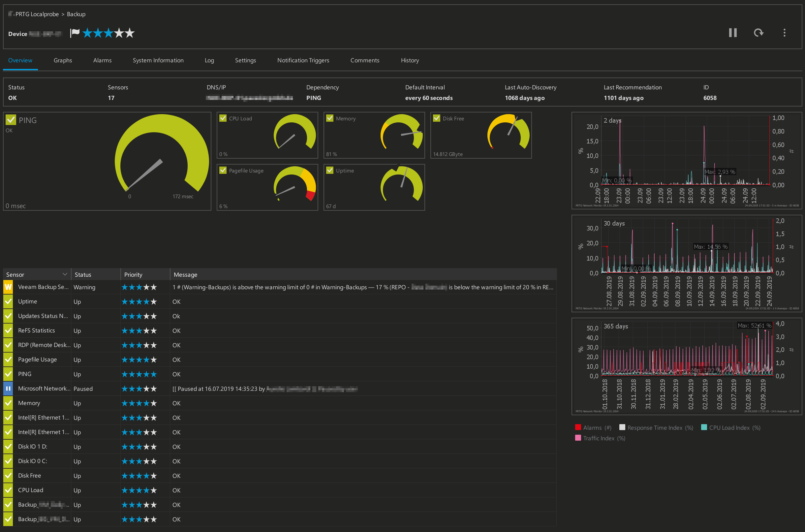Click the CPU Load row status icon
Screen dimensions: 805x532
(x=8, y=490)
